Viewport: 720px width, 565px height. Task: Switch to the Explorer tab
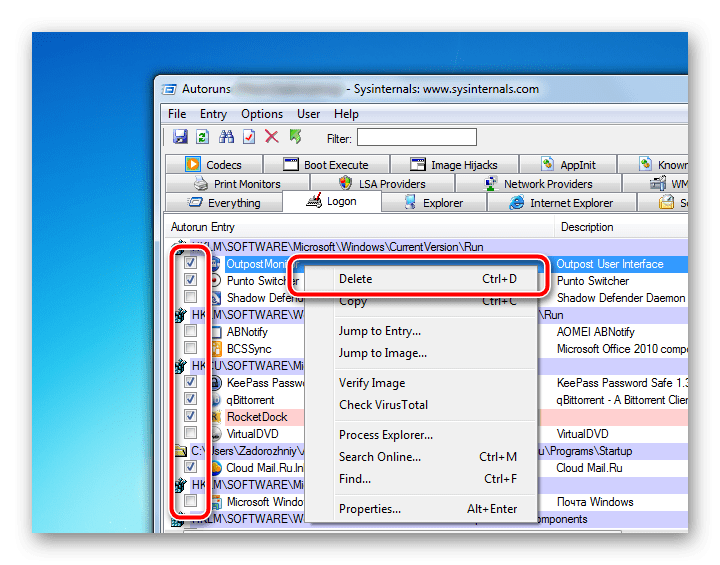pos(434,203)
